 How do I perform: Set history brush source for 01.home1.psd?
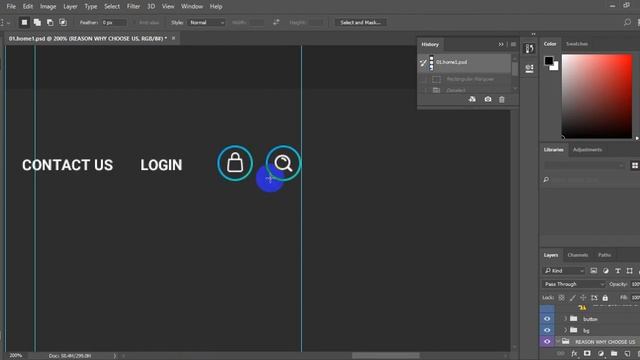(423, 62)
